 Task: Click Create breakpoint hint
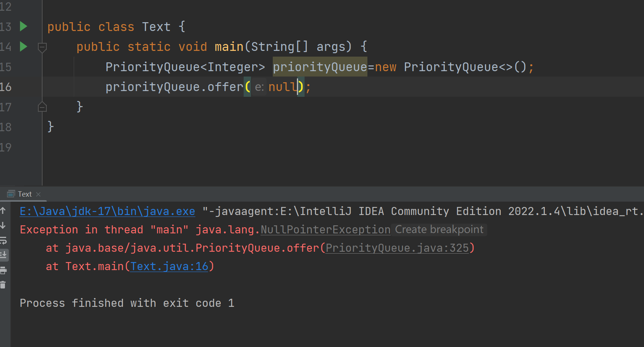pos(439,230)
